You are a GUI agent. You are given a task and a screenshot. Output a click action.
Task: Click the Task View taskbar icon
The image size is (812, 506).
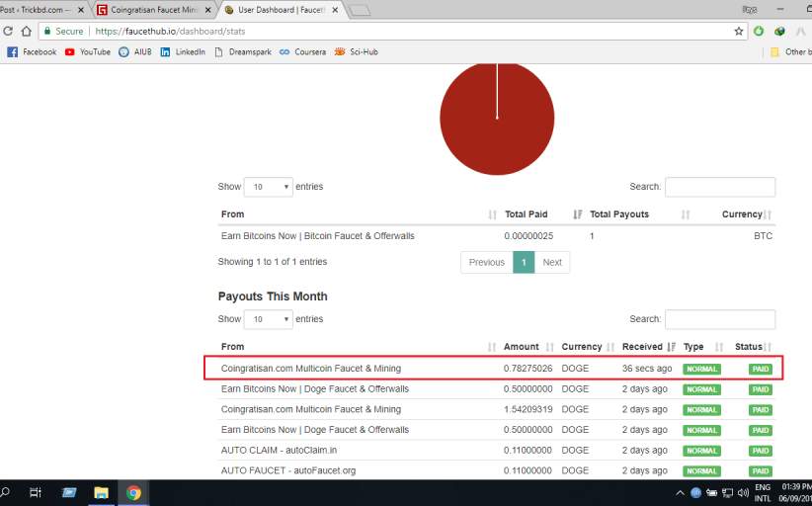[36, 492]
